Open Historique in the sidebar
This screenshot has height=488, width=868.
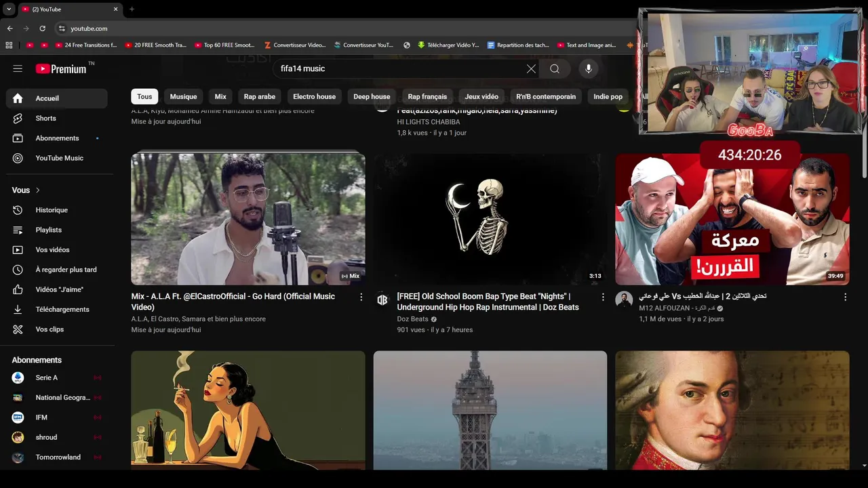57,210
